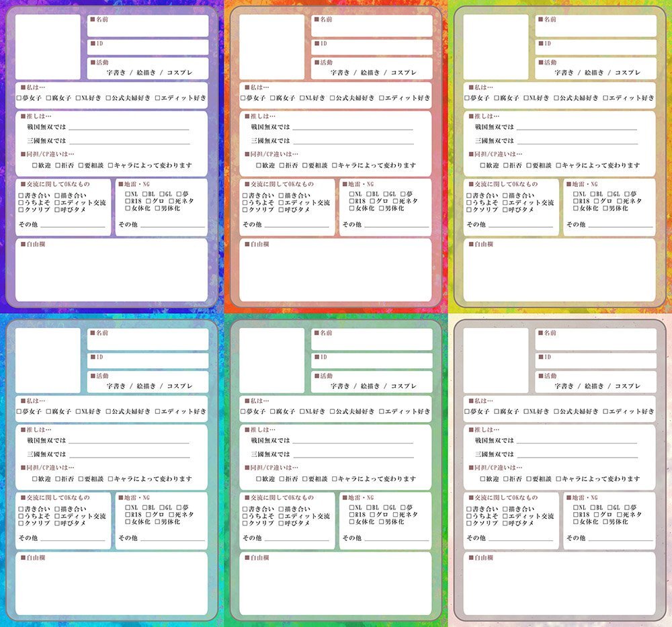Click 名前 field on the green card

[372, 339]
